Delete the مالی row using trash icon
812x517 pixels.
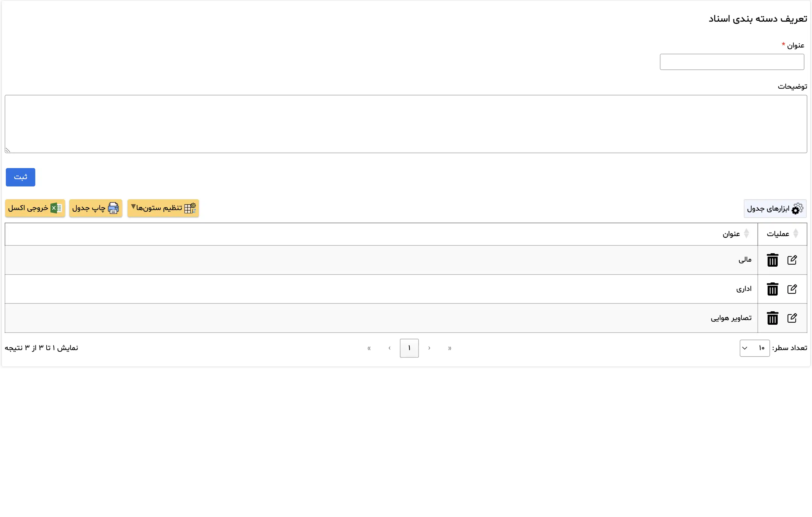pos(772,260)
